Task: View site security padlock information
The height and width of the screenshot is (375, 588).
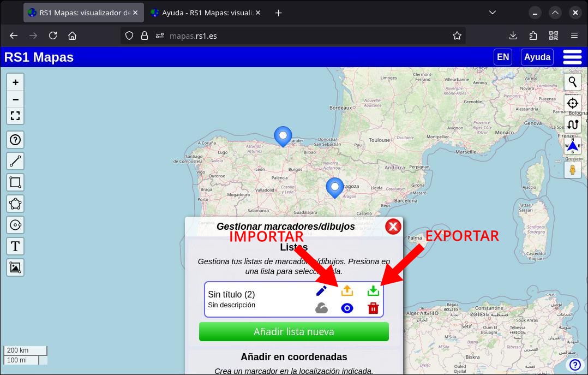Action: [x=145, y=35]
